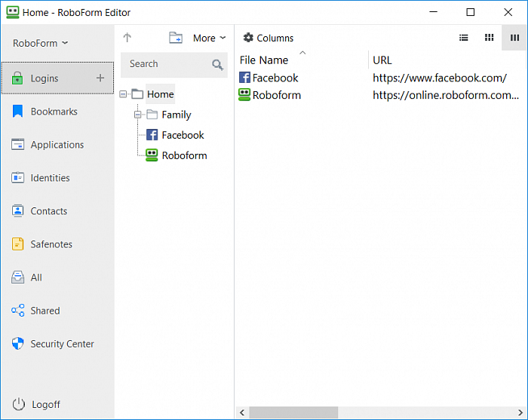Click the All inbox tray icon
528x420 pixels.
point(17,277)
